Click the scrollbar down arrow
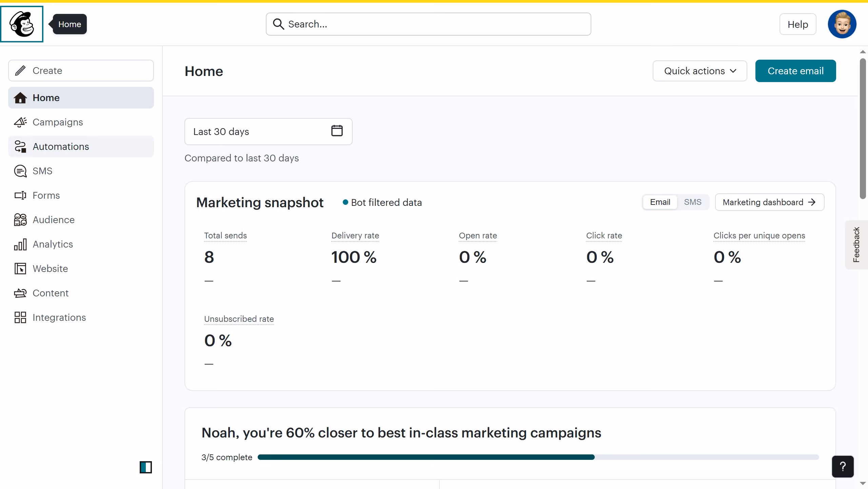This screenshot has width=868, height=489. pyautogui.click(x=863, y=484)
